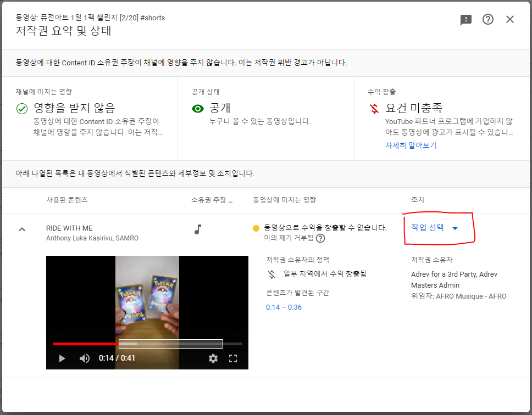Click the music note claim type icon

click(x=198, y=229)
